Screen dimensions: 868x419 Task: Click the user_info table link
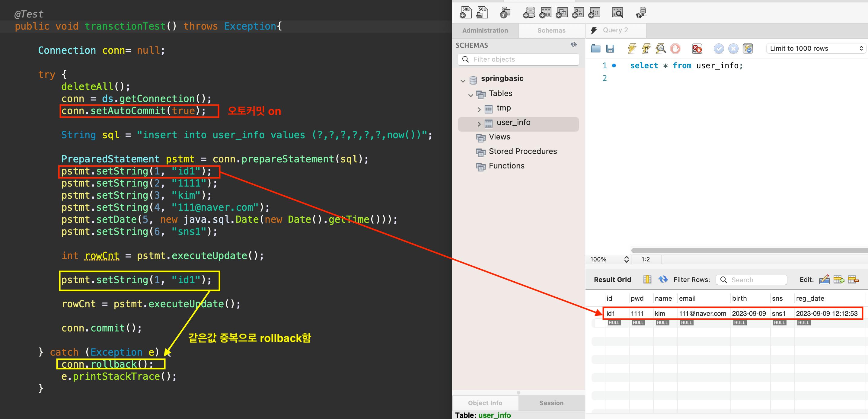click(494, 415)
